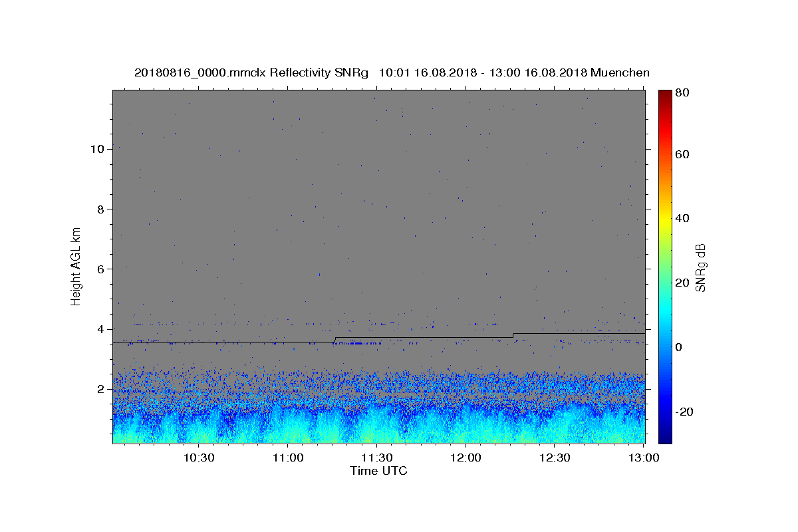The width and height of the screenshot is (798, 532).
Task: Click the dark red top of the colorbar
Action: click(665, 95)
